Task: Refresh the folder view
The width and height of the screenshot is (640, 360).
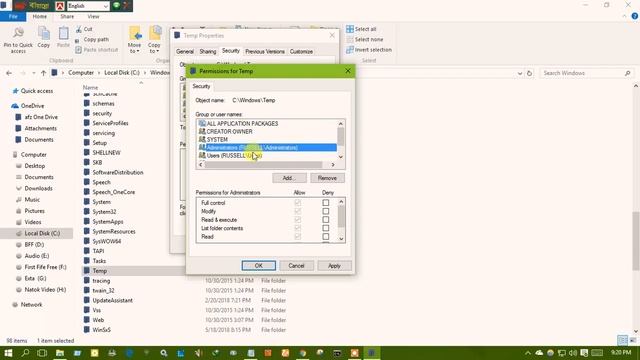Action: [529, 73]
